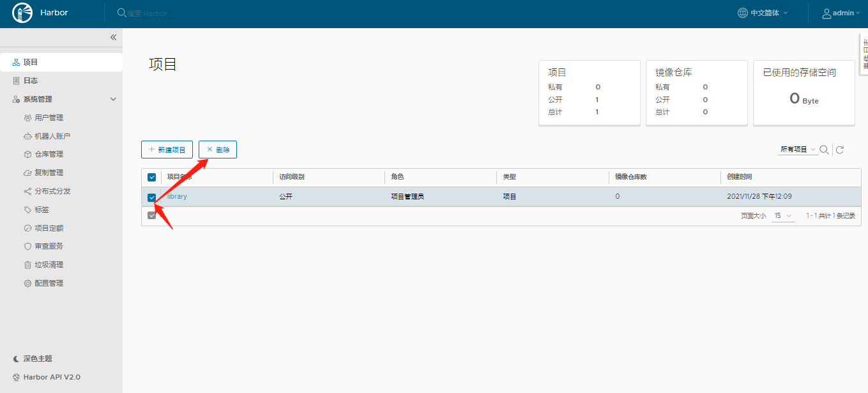This screenshot has height=393, width=868.
Task: Open the page size 15 dropdown
Action: [x=783, y=216]
